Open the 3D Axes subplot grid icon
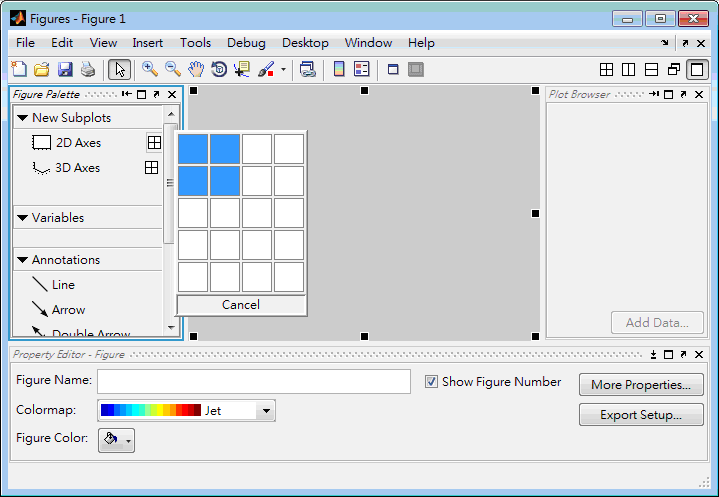Image resolution: width=719 pixels, height=497 pixels. [x=151, y=168]
